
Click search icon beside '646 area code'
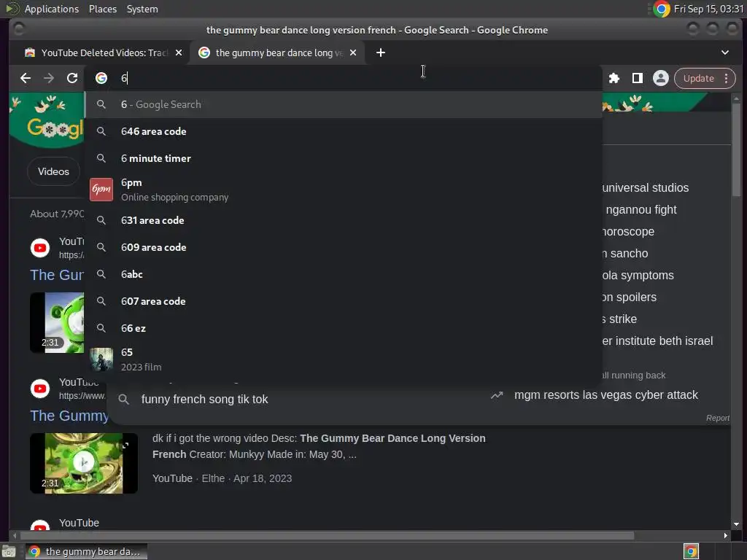click(x=101, y=131)
